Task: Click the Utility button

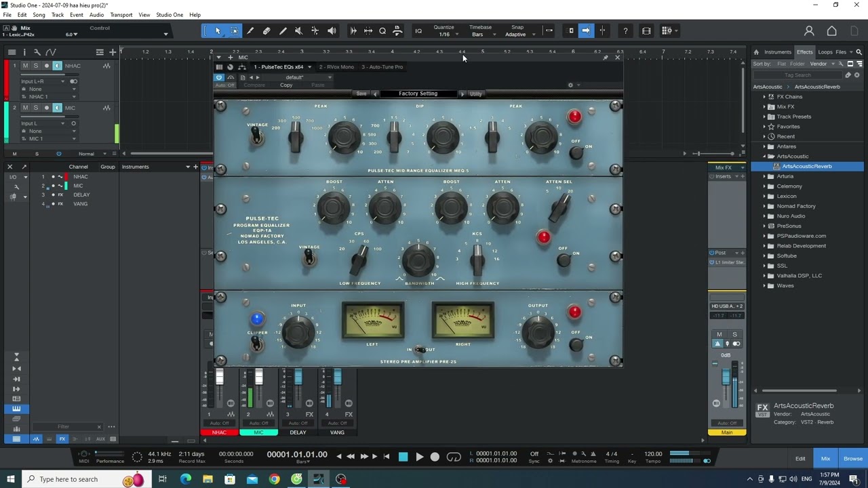Action: point(475,94)
